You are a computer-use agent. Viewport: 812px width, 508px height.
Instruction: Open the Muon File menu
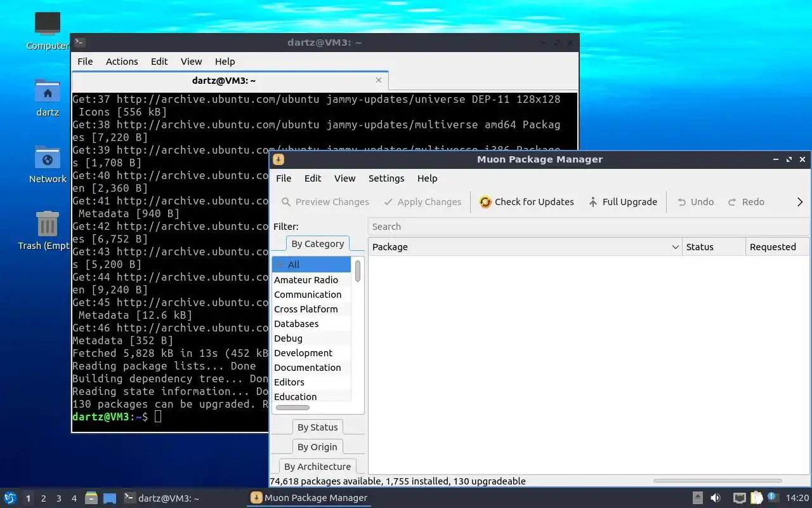(284, 178)
